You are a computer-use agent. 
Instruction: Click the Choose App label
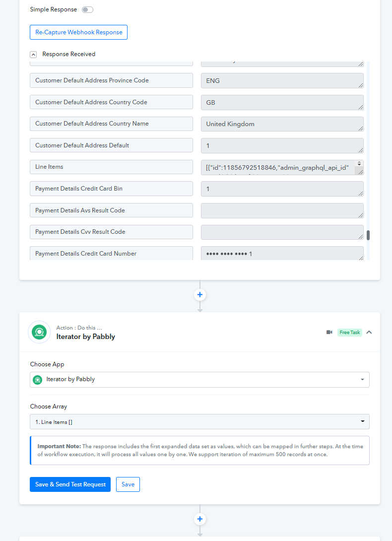click(x=47, y=364)
